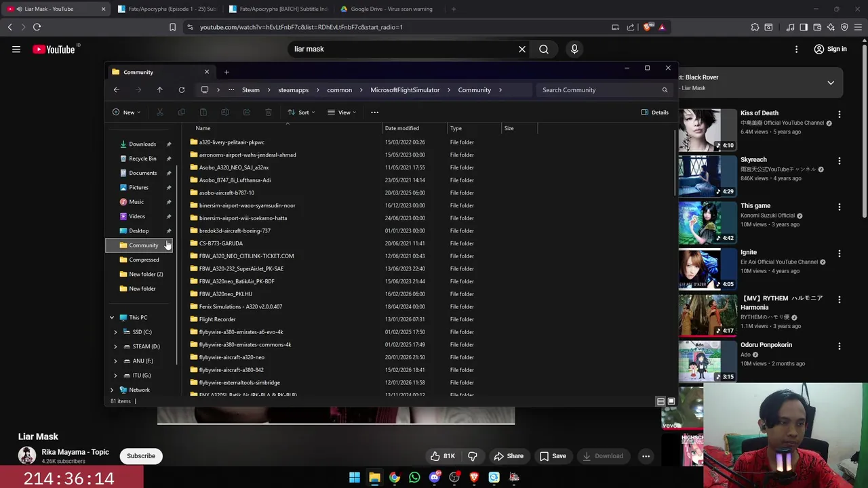Image resolution: width=868 pixels, height=488 pixels.
Task: Focus the Search Community input field
Action: click(597, 89)
